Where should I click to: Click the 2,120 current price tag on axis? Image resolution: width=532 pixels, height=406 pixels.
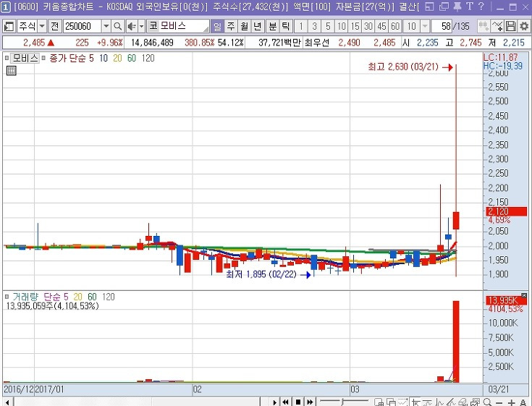point(507,211)
